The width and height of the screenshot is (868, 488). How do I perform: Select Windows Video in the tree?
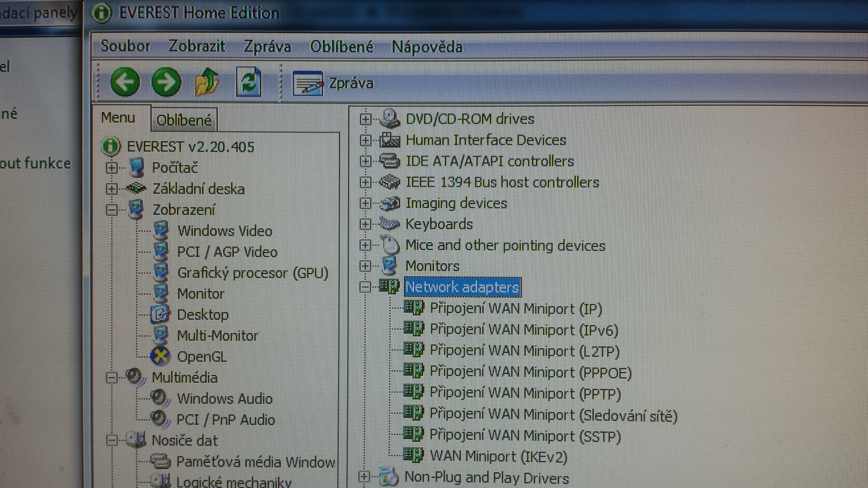(225, 231)
